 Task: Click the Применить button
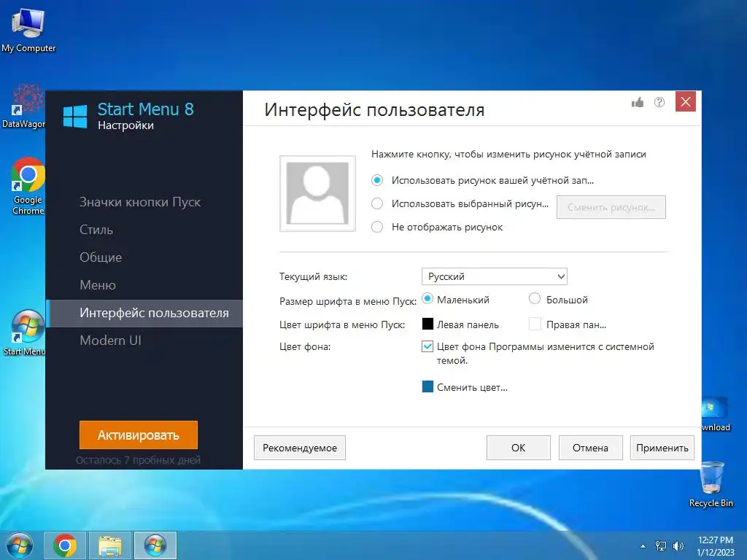tap(662, 448)
